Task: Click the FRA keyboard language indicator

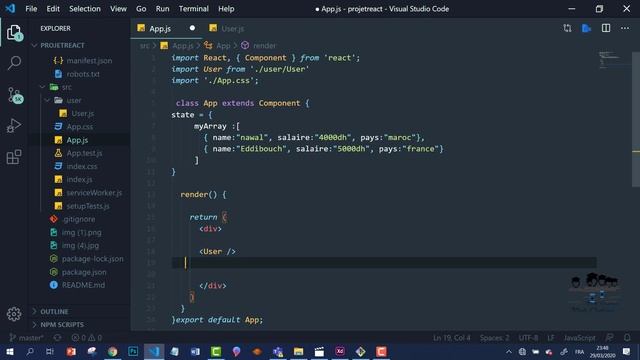Action: [579, 351]
